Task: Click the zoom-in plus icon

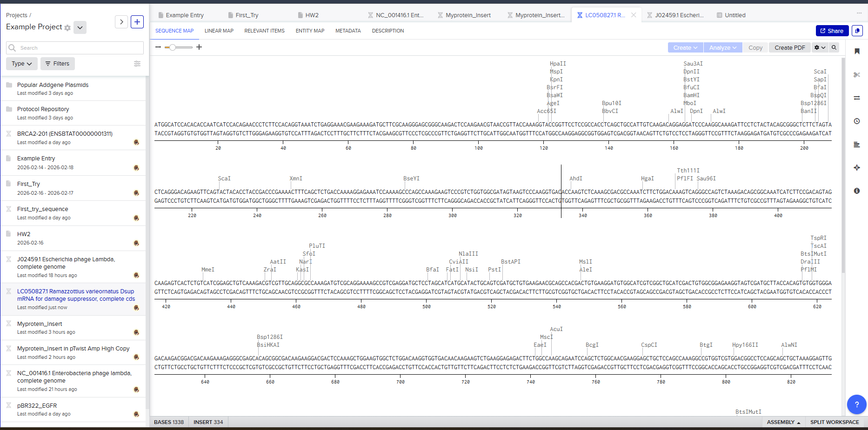Action: point(199,47)
